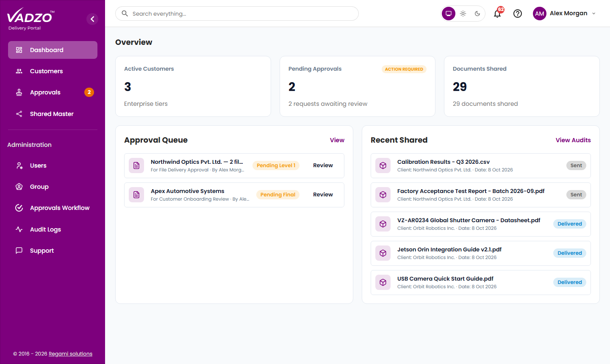Open the View Audits link
This screenshot has height=364, width=610.
tap(573, 140)
